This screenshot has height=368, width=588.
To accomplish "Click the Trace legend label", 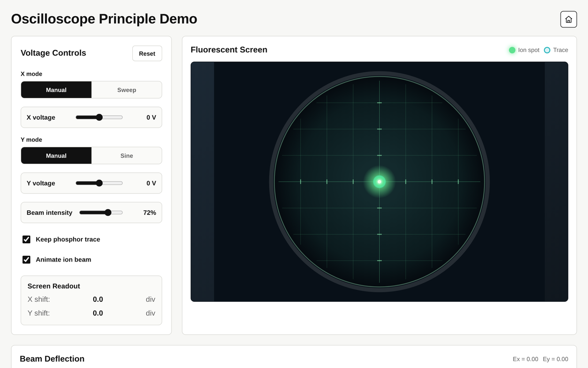I will 561,50.
